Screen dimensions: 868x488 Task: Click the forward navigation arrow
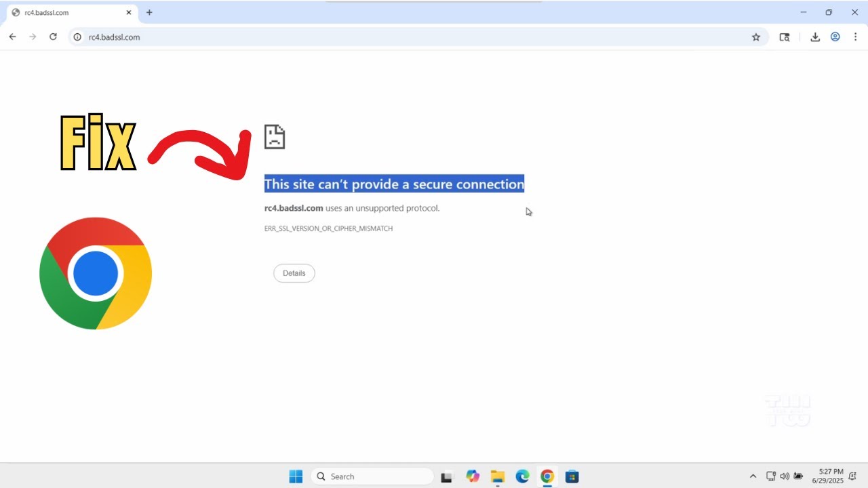pos(33,37)
